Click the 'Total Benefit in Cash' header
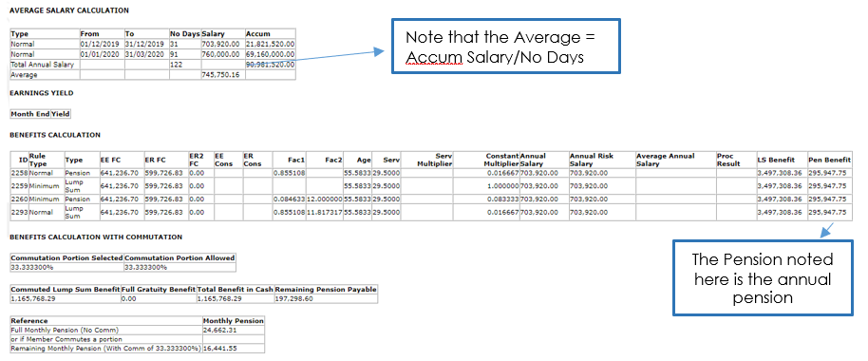This screenshot has height=361, width=868. coord(235,290)
